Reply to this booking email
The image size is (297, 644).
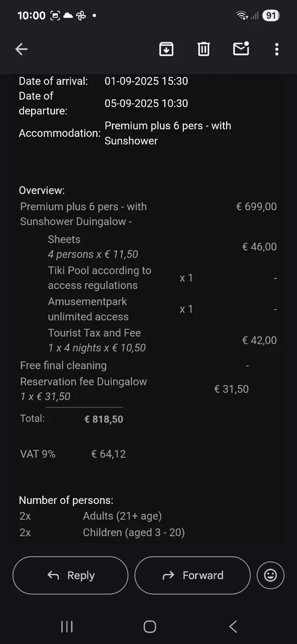pyautogui.click(x=71, y=575)
